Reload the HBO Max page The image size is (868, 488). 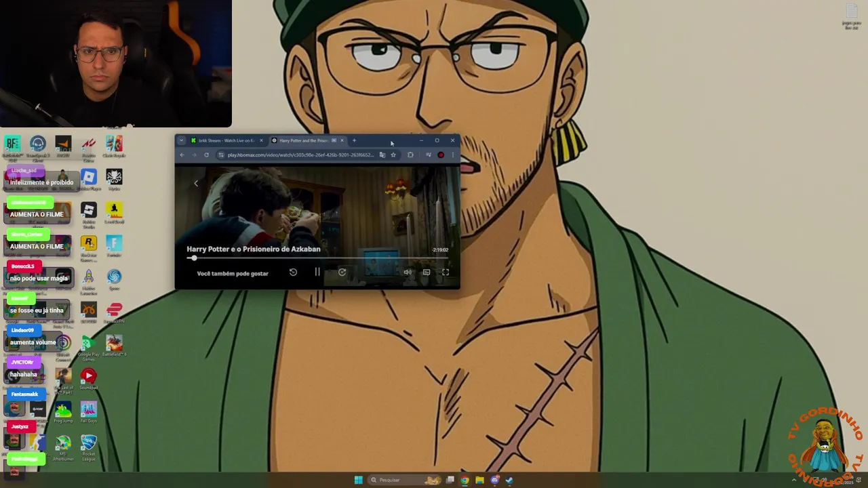point(206,155)
